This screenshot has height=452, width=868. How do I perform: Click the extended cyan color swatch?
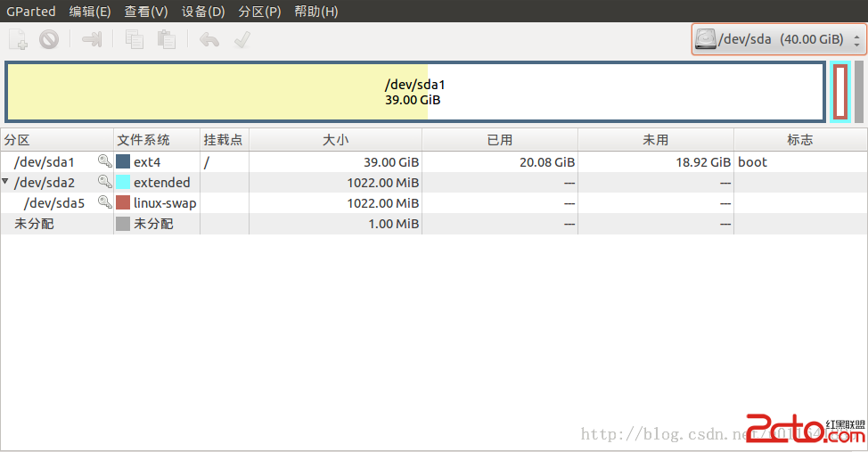coord(123,182)
